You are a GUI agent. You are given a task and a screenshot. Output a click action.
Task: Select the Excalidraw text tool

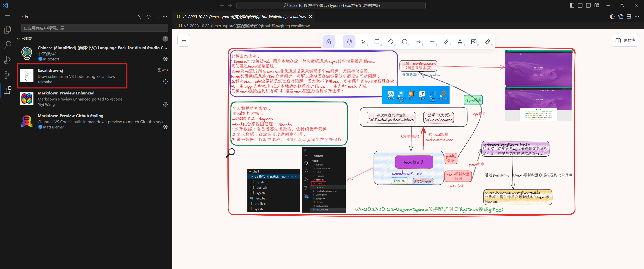coord(460,42)
